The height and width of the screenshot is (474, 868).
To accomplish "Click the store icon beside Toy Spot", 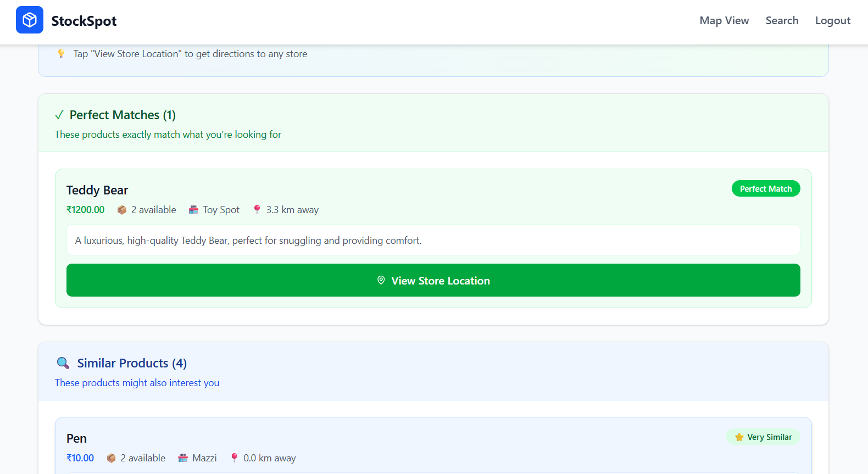I will pos(193,210).
